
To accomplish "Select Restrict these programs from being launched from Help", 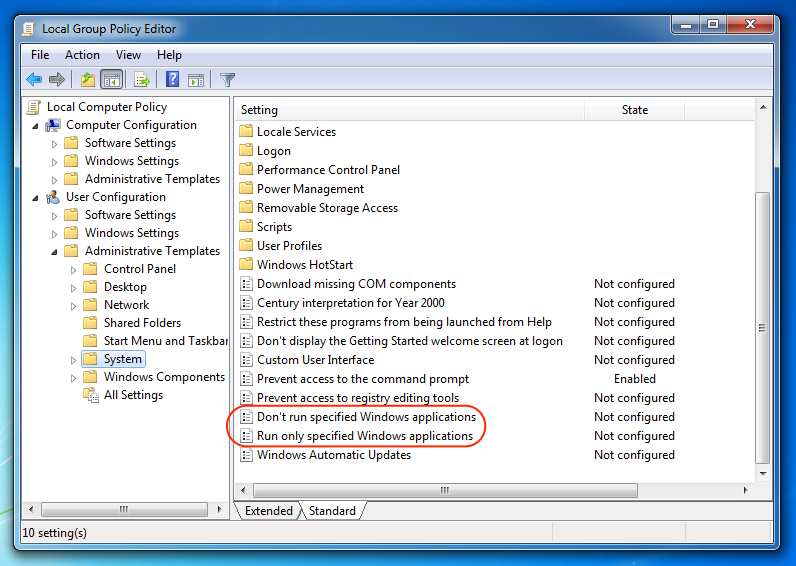I will pyautogui.click(x=404, y=322).
